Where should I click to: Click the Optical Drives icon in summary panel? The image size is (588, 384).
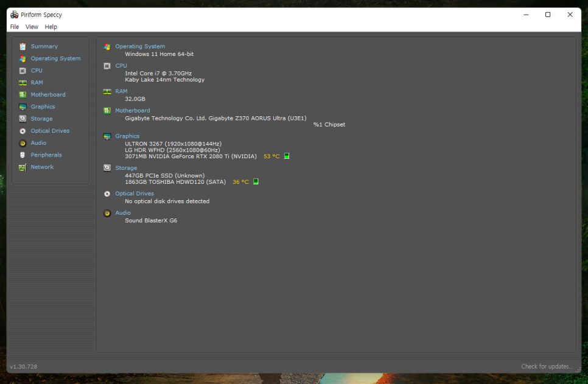click(107, 194)
